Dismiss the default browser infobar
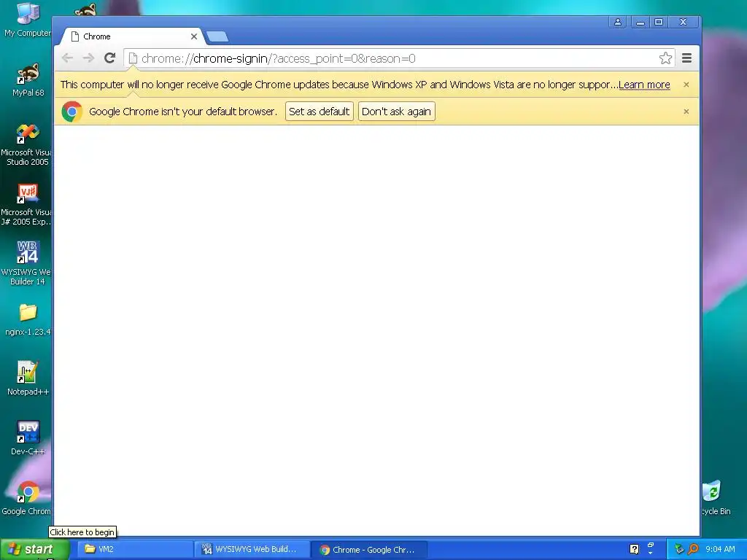This screenshot has height=560, width=747. pos(686,112)
